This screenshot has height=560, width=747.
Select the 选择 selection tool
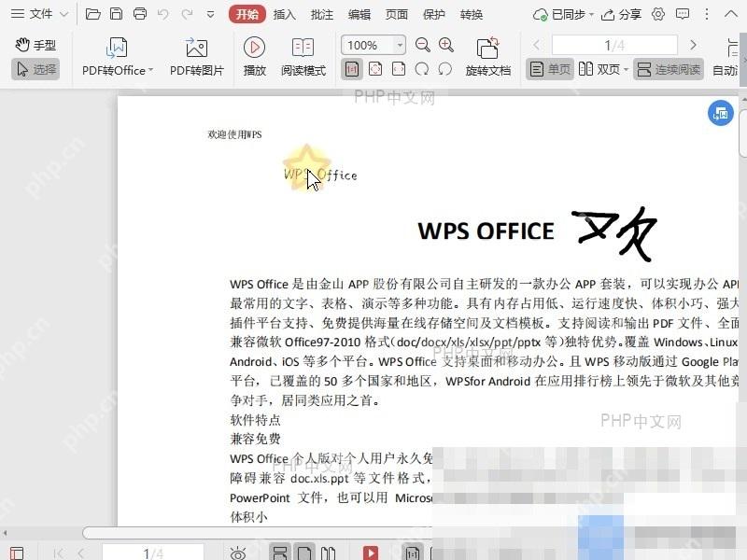35,69
